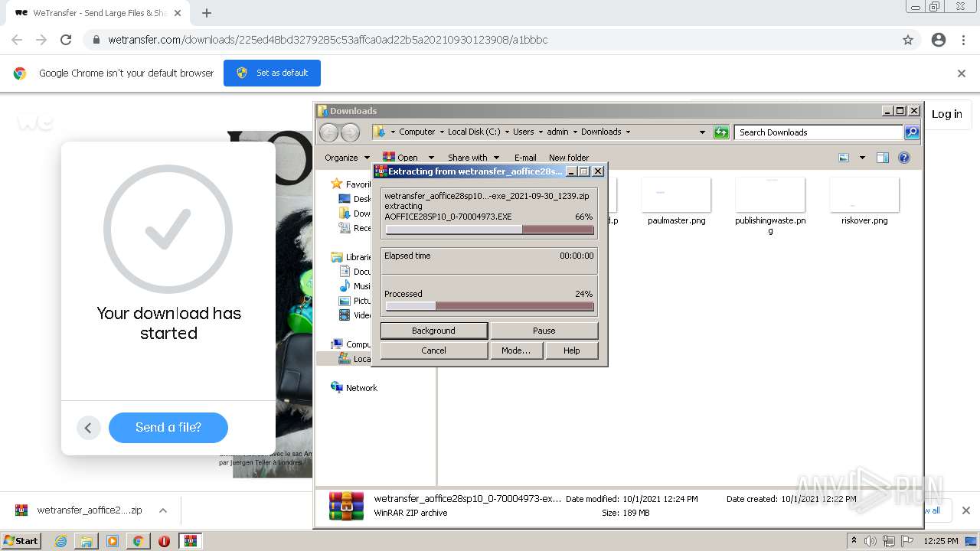Screen dimensions: 980x551
Task: Click the WeTransfer back arrow circle
Action: [89, 428]
